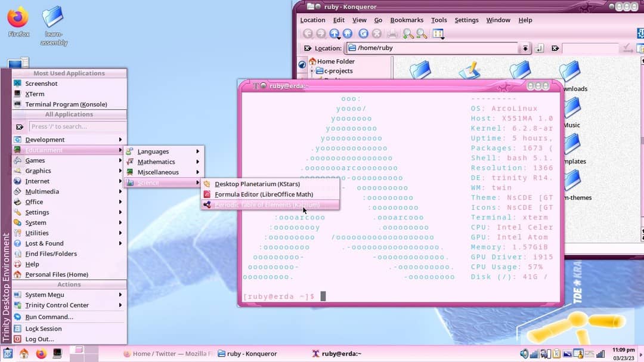Open Konqueror location history dropdown
644x362 pixels.
(525, 48)
